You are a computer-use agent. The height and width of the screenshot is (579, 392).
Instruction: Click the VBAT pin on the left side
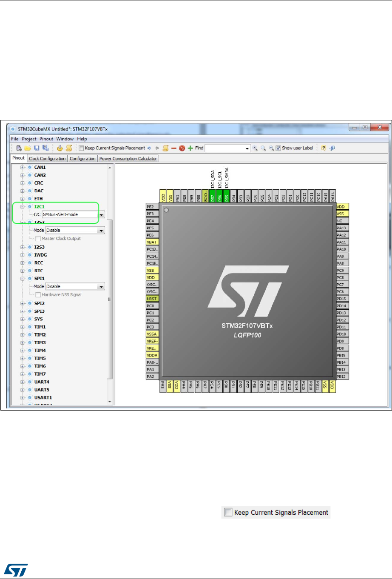pyautogui.click(x=152, y=242)
